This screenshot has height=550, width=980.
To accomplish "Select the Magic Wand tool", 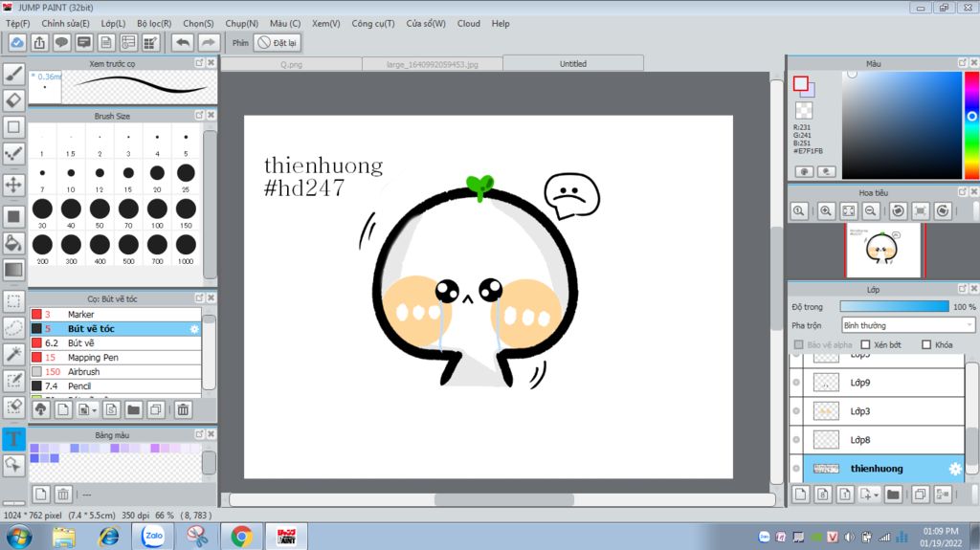I will tap(13, 354).
